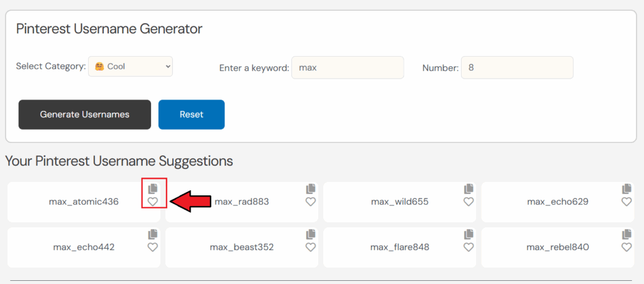Image resolution: width=644 pixels, height=284 pixels.
Task: Focus the Number input field
Action: point(517,67)
